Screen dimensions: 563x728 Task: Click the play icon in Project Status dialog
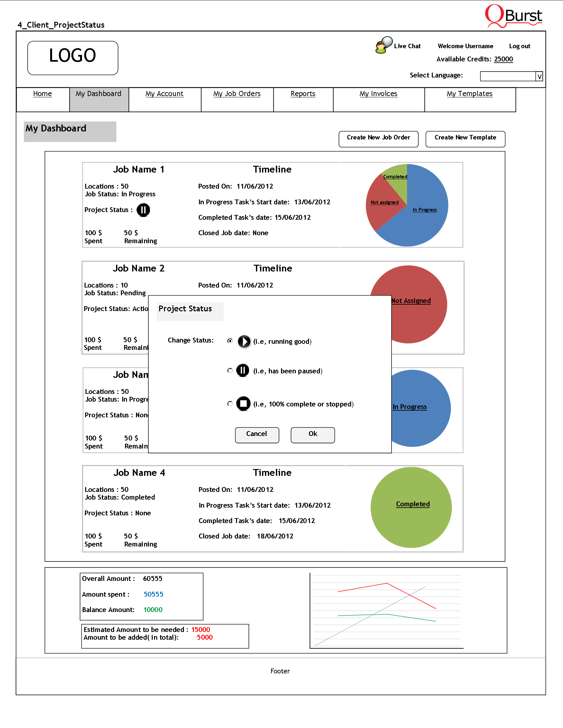coord(244,341)
